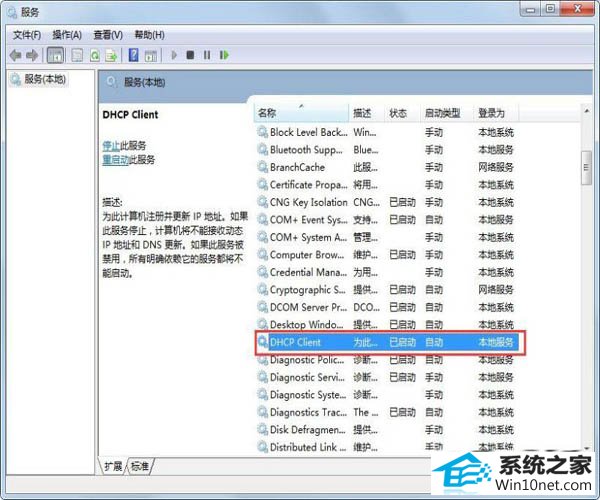Select the COM+ Event Sys... service name
Image resolution: width=600 pixels, height=500 pixels.
(308, 220)
